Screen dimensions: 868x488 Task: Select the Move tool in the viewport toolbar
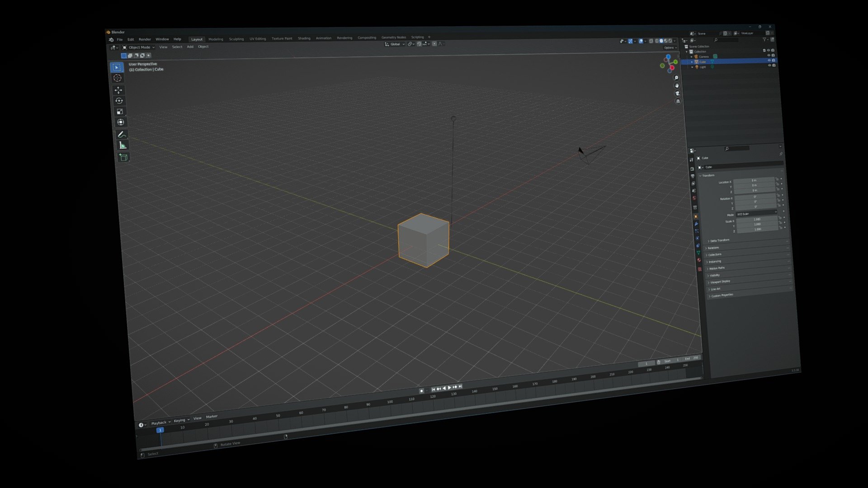point(118,90)
